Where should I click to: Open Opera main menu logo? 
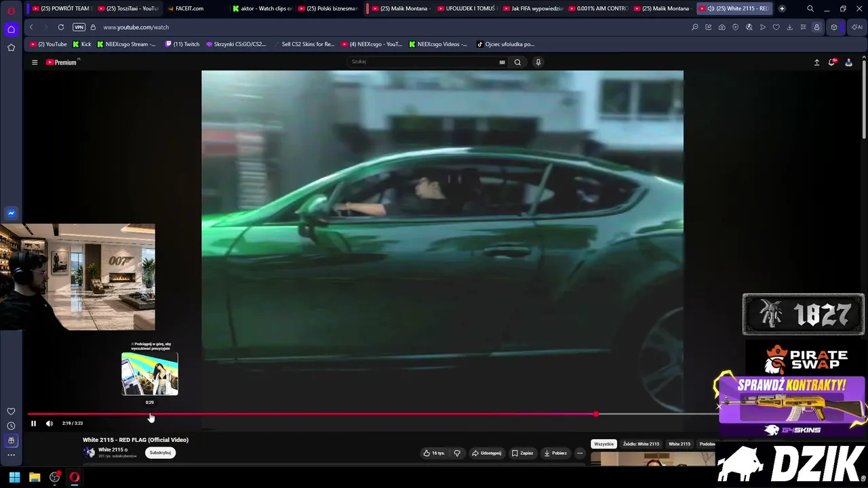tap(11, 10)
